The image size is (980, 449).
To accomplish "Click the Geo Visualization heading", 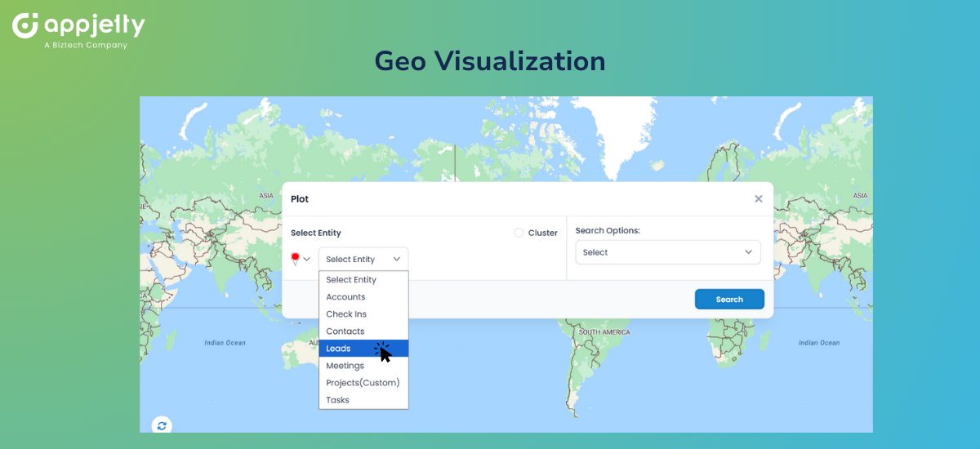I will pos(490,61).
